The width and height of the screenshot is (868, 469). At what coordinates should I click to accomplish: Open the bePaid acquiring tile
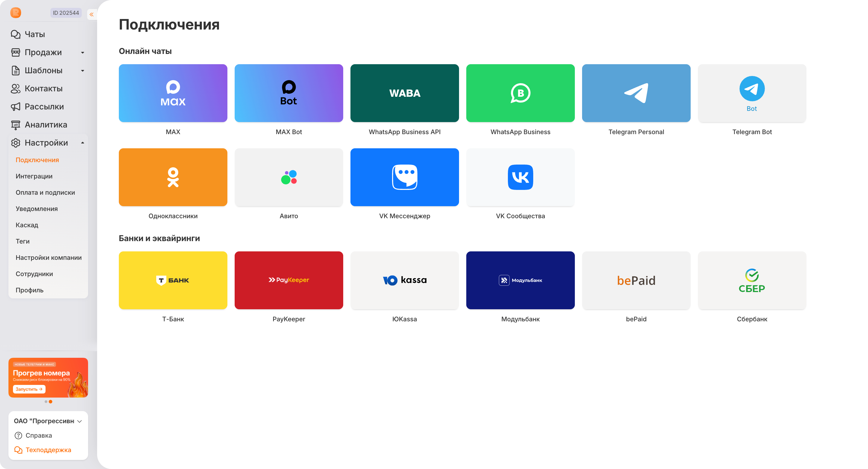(x=636, y=280)
